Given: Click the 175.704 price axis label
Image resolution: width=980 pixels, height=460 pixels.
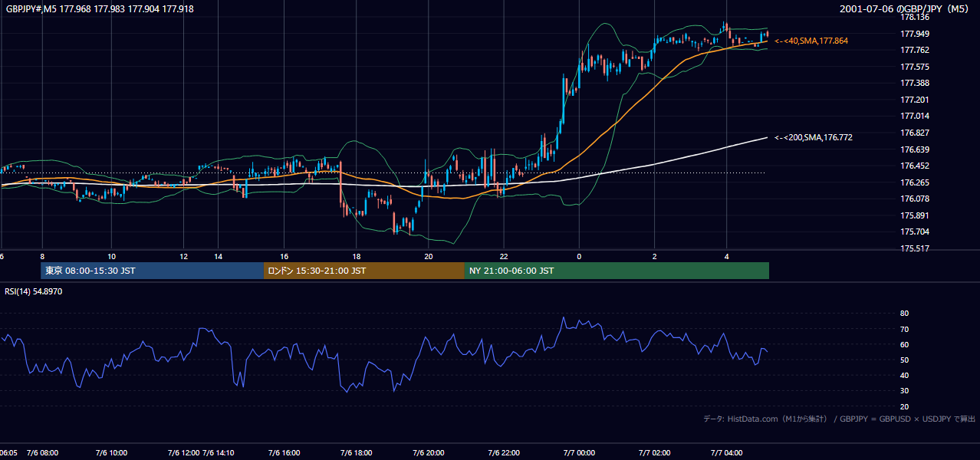Looking at the screenshot, I should click(x=915, y=232).
